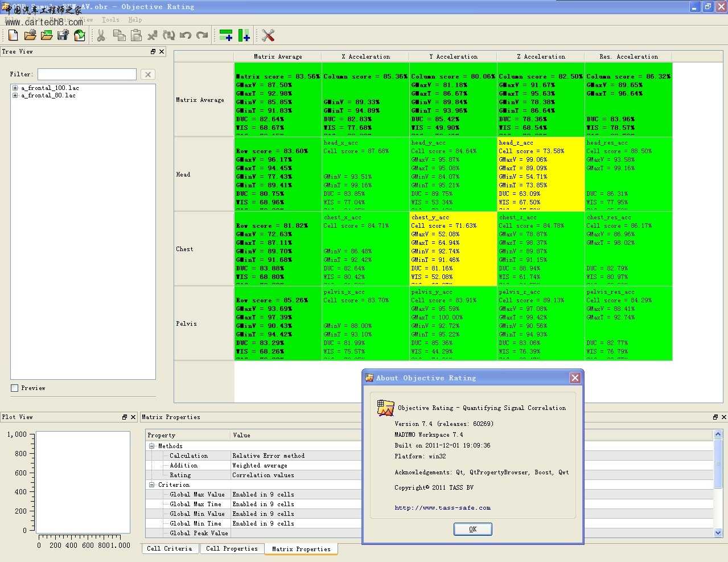Viewport: 728px width, 562px height.
Task: Select the chest_z_acc matrix cell
Action: [541, 249]
